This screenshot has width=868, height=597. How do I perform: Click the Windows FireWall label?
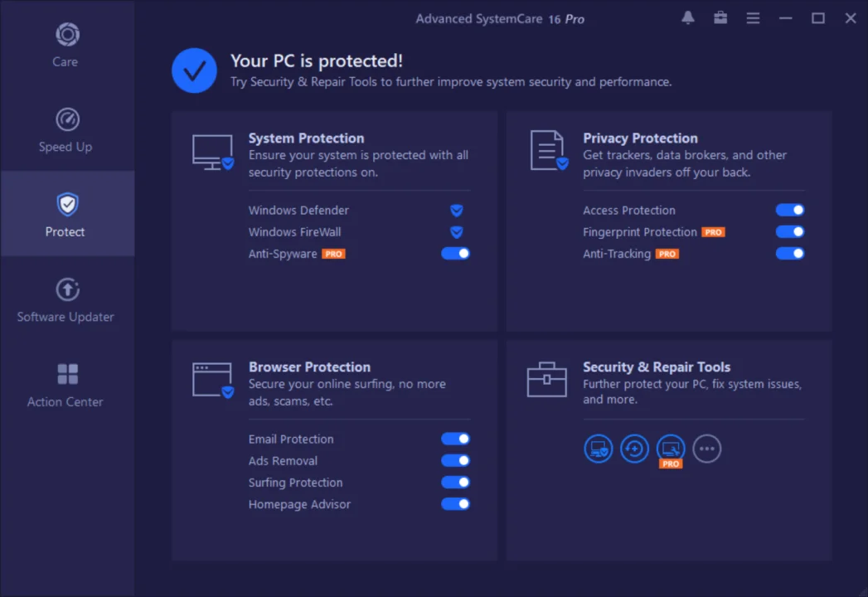pos(294,232)
